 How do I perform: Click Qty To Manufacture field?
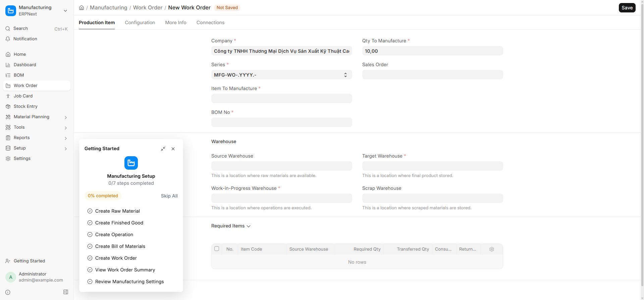click(433, 51)
